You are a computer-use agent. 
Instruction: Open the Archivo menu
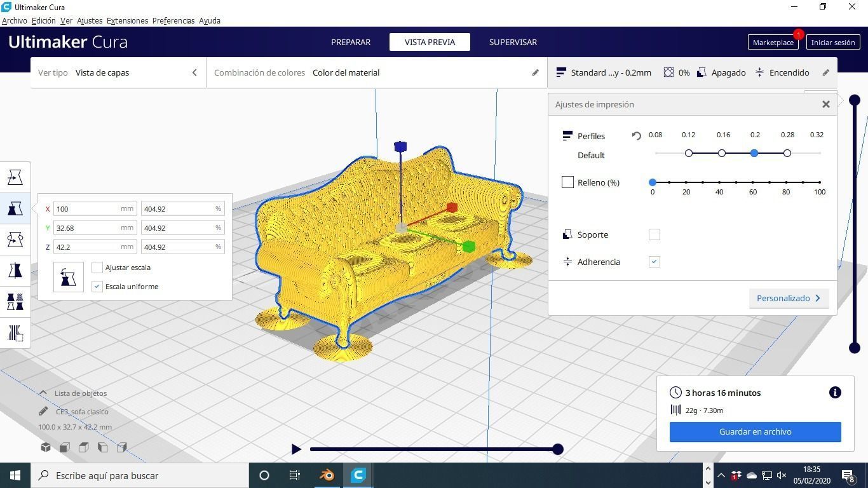coord(15,20)
